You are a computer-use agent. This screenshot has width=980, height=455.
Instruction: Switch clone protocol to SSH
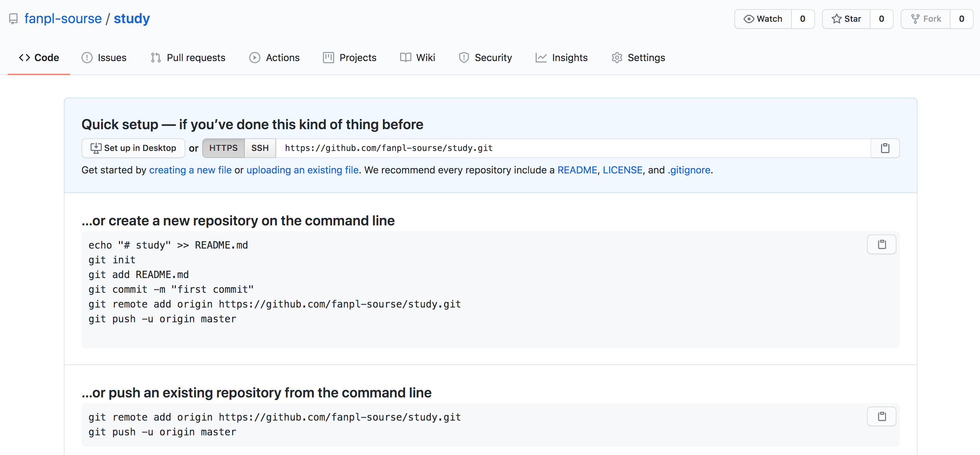[260, 148]
